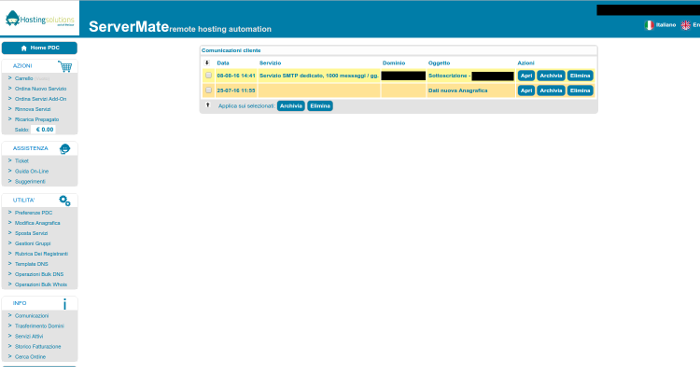Expand the Carrello arrow in Azioni

pos(10,78)
